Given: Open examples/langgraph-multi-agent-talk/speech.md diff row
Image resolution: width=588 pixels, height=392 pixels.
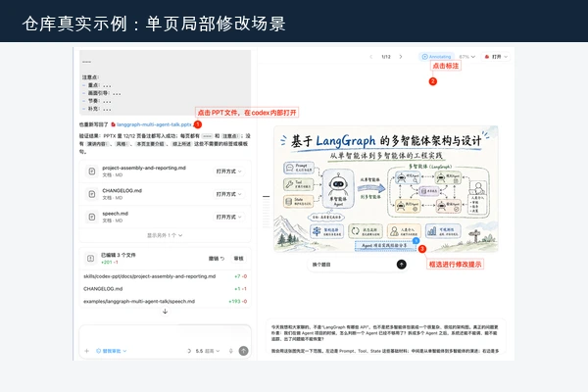Looking at the screenshot, I should click(x=165, y=301).
